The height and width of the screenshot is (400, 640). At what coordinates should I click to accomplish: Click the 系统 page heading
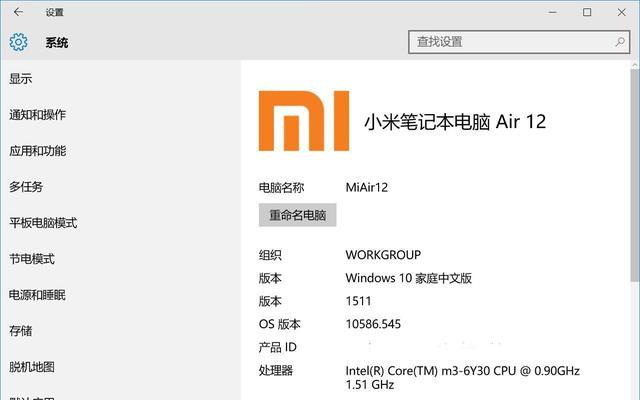57,42
